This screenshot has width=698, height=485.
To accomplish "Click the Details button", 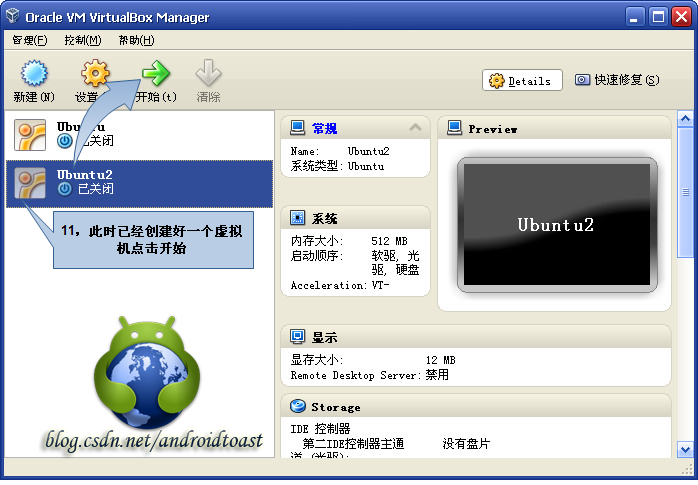I will tap(522, 81).
